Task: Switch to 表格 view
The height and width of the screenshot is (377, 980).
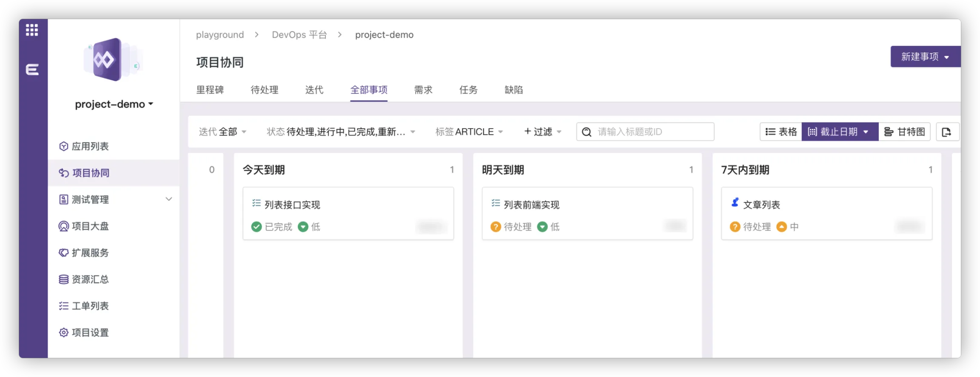Action: pyautogui.click(x=781, y=132)
